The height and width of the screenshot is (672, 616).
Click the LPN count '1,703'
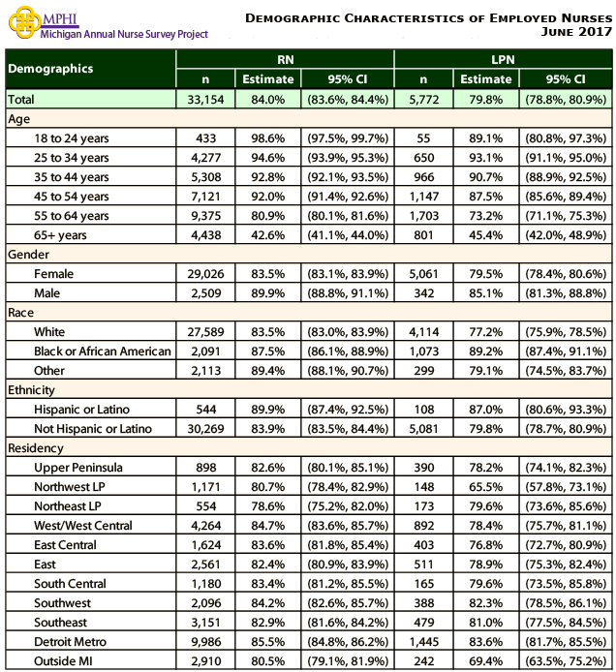coord(423,216)
